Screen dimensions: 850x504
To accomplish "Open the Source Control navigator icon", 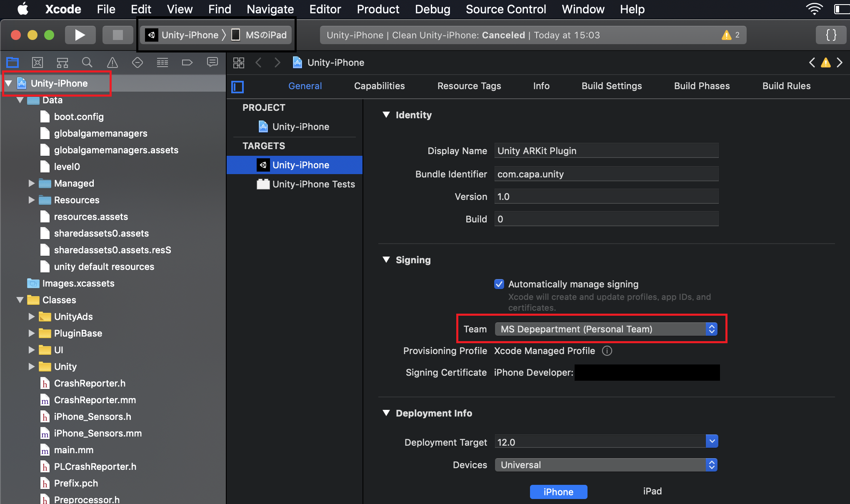I will coord(37,62).
